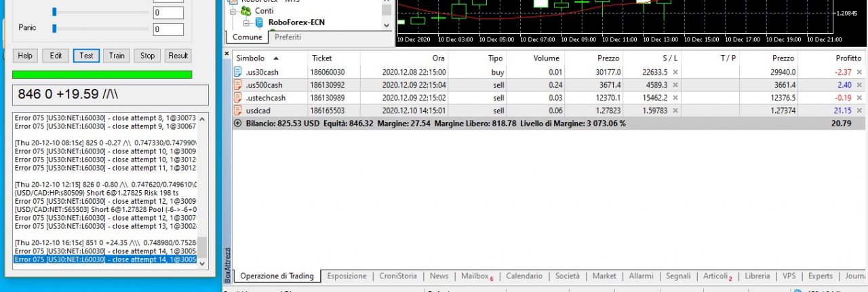Select the Preferiti tab in navigator

288,37
